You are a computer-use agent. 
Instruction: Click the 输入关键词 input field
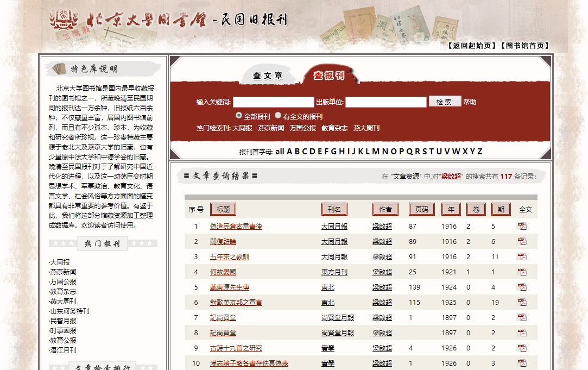274,102
